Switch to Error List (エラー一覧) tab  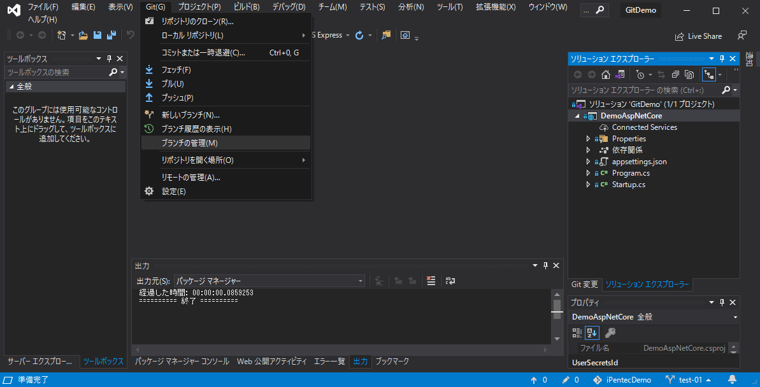(x=330, y=361)
